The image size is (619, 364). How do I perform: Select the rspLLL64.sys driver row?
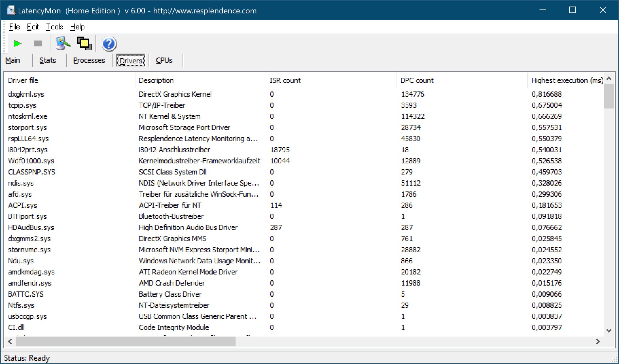click(x=304, y=139)
